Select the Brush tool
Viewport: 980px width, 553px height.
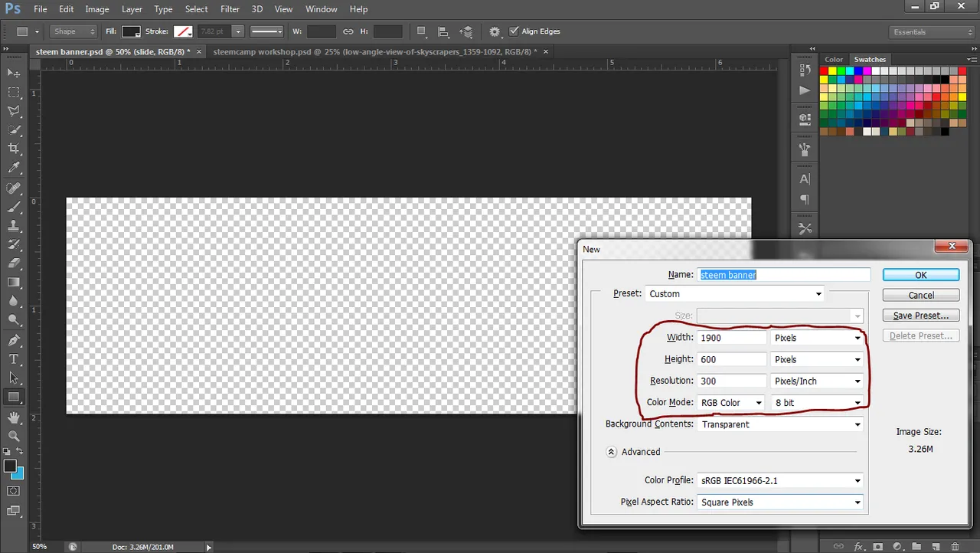pos(14,208)
